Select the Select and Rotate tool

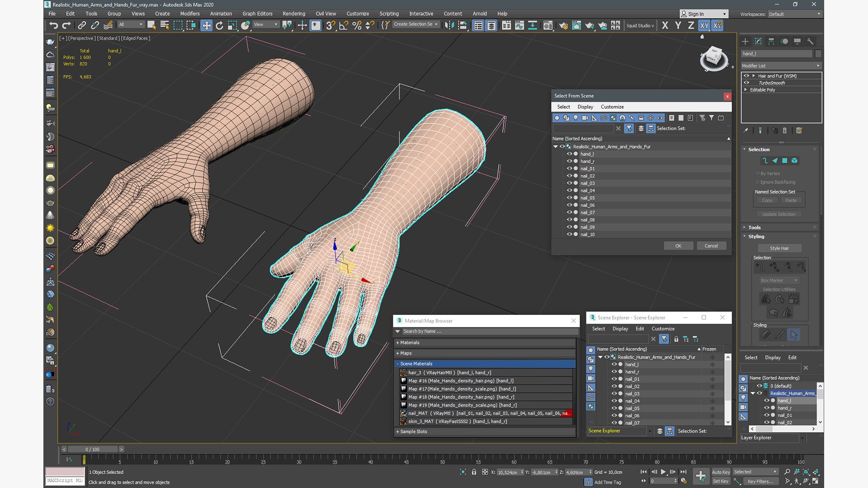(x=219, y=25)
